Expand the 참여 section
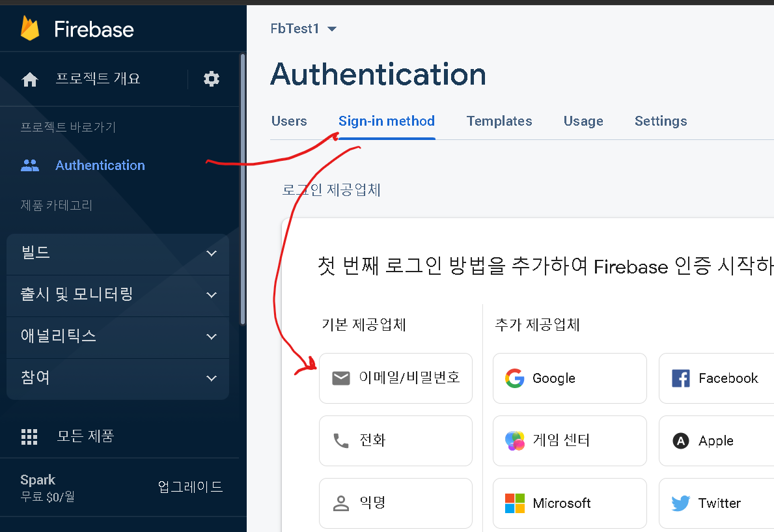The image size is (774, 532). [118, 378]
